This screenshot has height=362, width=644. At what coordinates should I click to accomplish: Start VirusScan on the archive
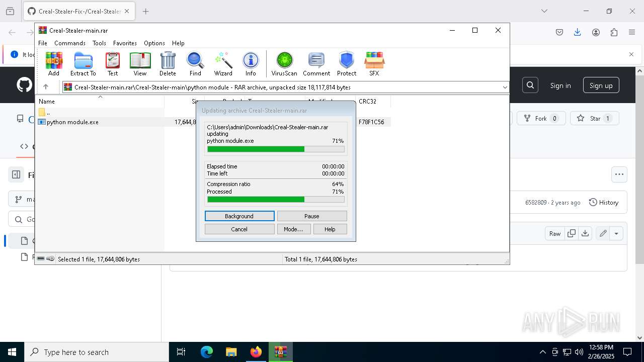coord(284,64)
